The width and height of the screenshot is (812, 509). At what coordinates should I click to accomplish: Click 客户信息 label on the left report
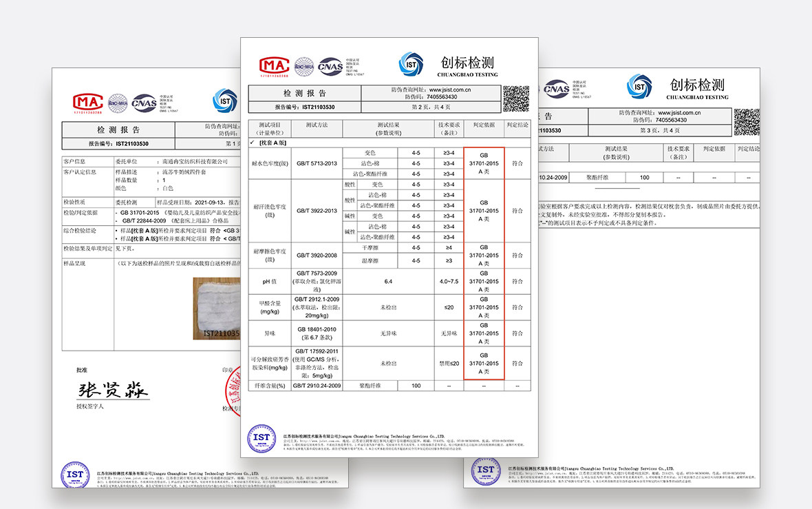74,161
